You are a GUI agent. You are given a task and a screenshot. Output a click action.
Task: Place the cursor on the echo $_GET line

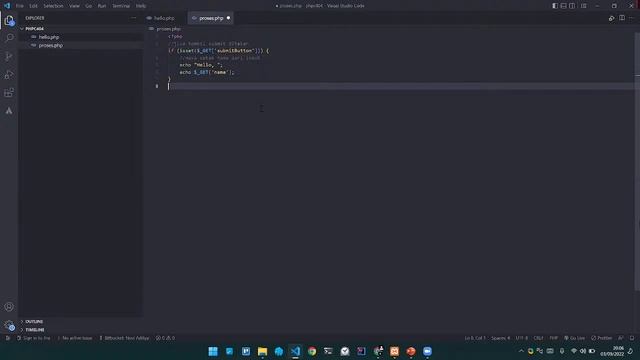pyautogui.click(x=207, y=72)
